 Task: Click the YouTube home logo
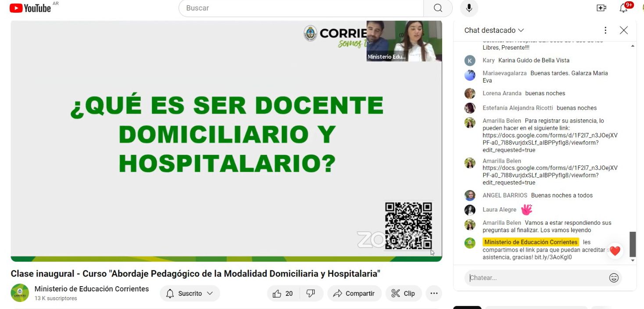(30, 8)
